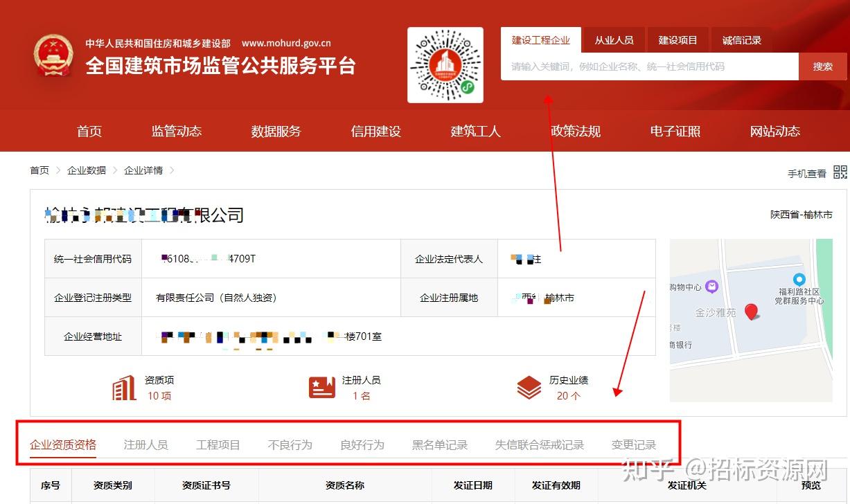The height and width of the screenshot is (504, 850).
Task: Switch to 不良行为 tab
Action: [x=290, y=445]
